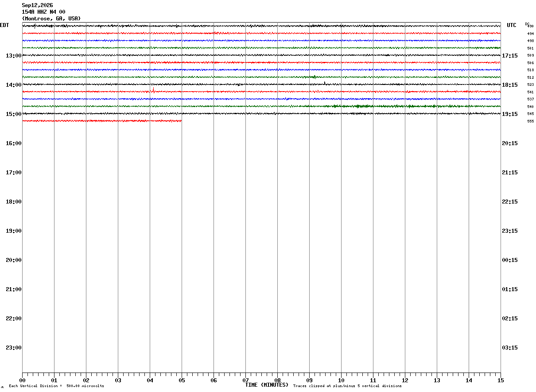536x392 pixels.
Task: Click the TIME (MINUTES) axis title
Action: (267, 385)
